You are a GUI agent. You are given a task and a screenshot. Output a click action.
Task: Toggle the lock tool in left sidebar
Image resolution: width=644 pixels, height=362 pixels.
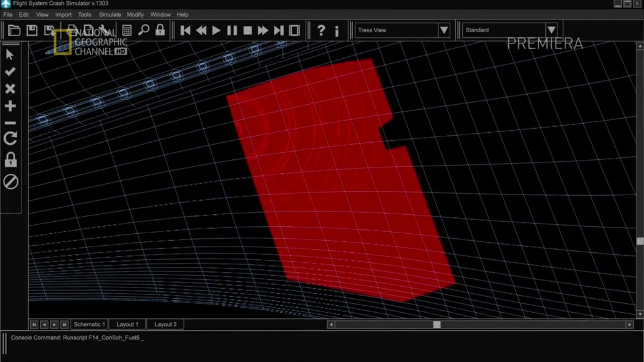tap(10, 160)
